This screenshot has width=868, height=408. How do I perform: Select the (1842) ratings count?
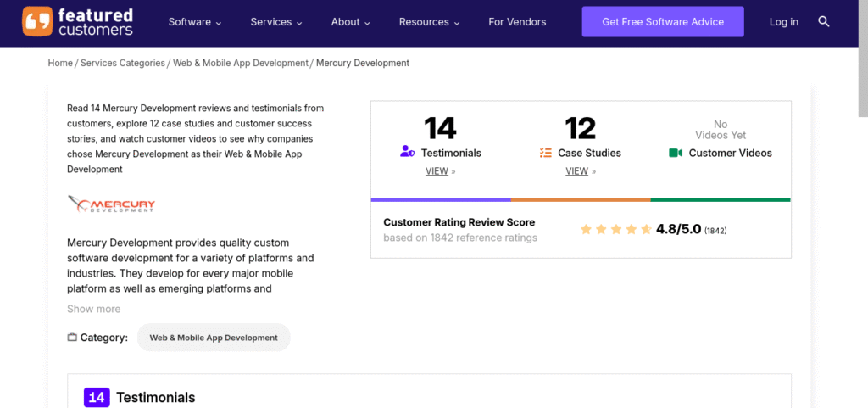(x=715, y=231)
